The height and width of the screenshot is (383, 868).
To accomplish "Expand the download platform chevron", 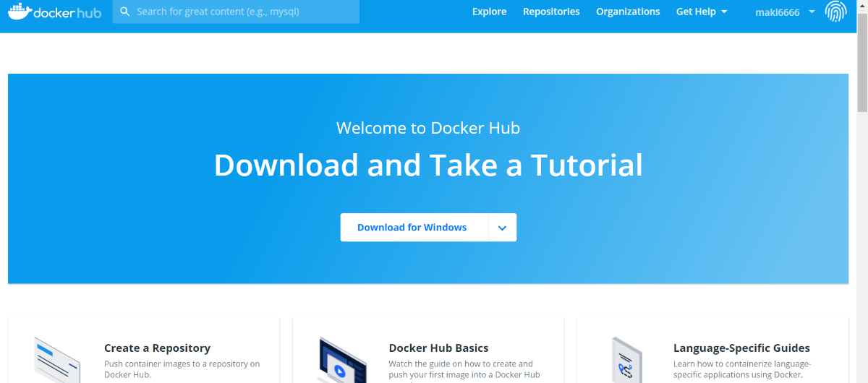I will pos(503,227).
